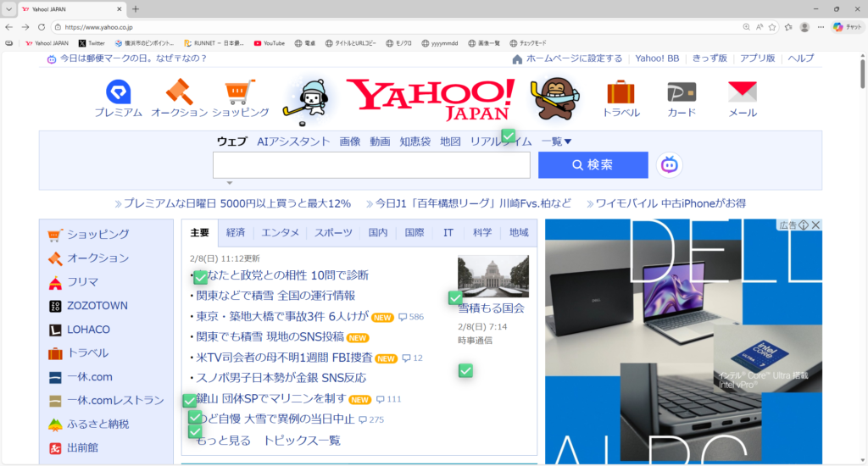The width and height of the screenshot is (868, 466).
Task: Open the shopping cart icon in the header
Action: (240, 92)
